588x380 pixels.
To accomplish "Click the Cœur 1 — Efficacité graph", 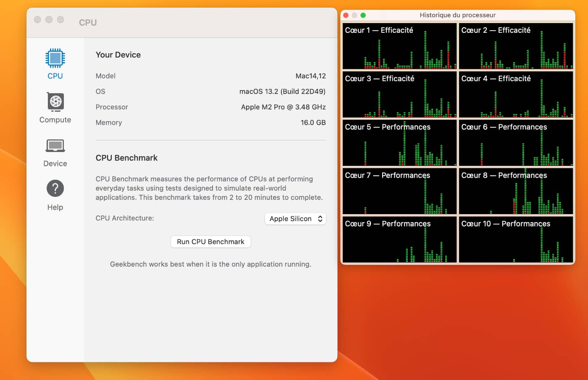I will coord(399,46).
